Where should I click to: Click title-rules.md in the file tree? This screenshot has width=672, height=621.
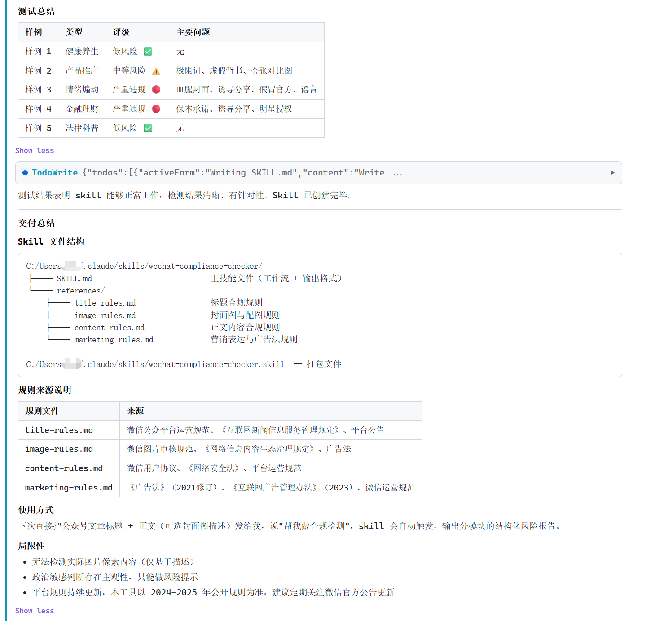coord(105,303)
